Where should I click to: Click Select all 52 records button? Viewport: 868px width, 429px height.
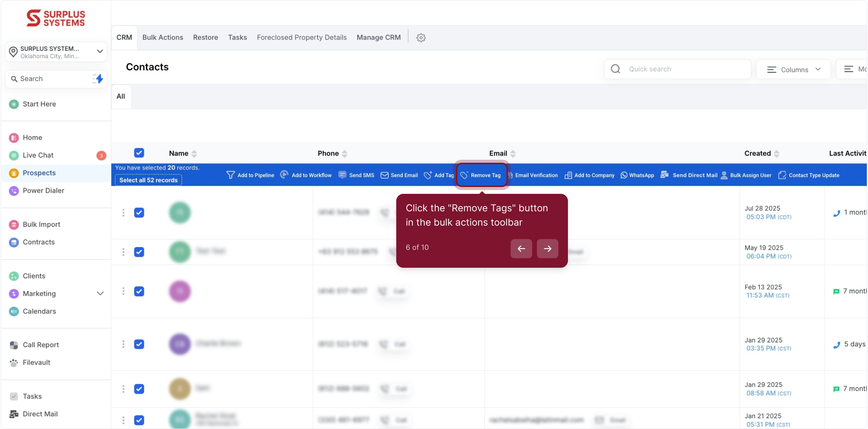(148, 180)
